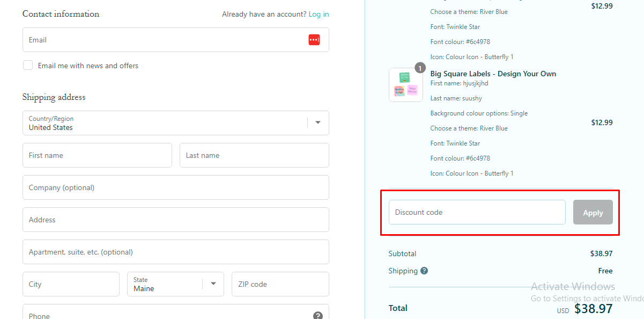The height and width of the screenshot is (319, 644).
Task: Click the Phone input field
Action: [x=176, y=312]
